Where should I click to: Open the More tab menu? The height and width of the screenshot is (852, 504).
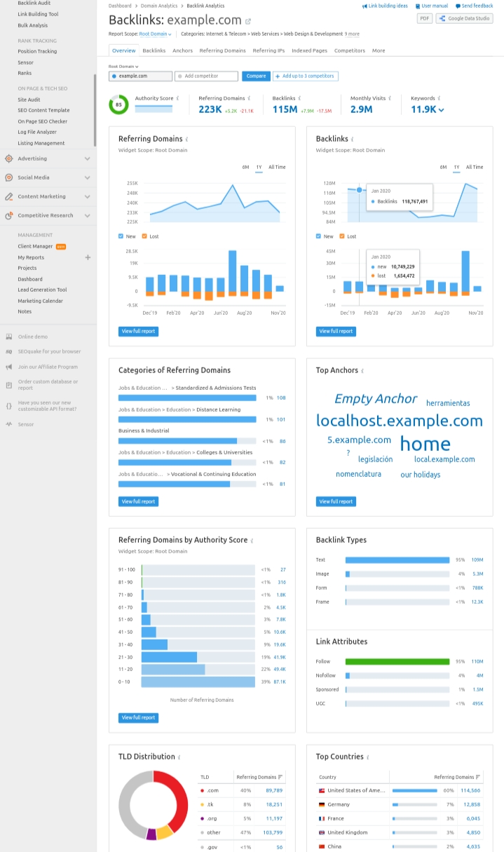click(x=379, y=50)
